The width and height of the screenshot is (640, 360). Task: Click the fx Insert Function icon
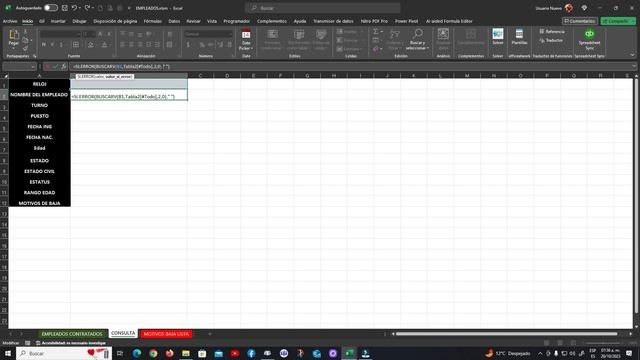(x=64, y=67)
